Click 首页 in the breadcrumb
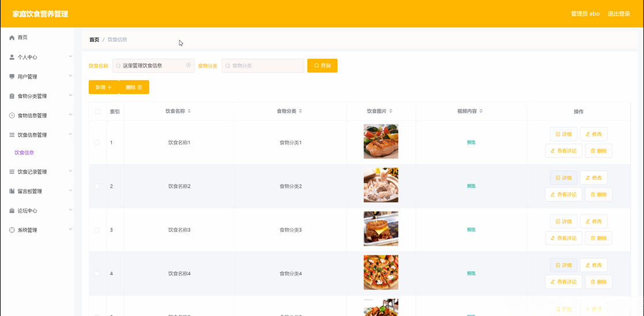 (94, 40)
